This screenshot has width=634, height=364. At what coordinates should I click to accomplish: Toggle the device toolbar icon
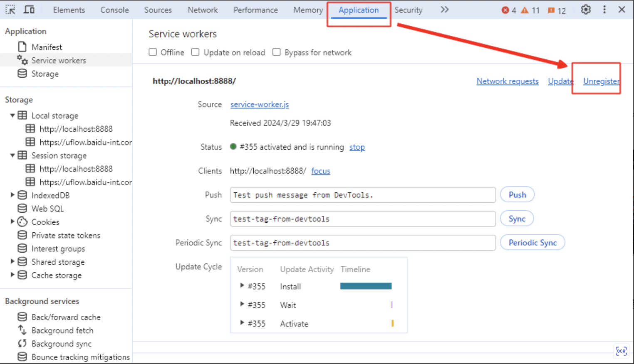pos(29,10)
